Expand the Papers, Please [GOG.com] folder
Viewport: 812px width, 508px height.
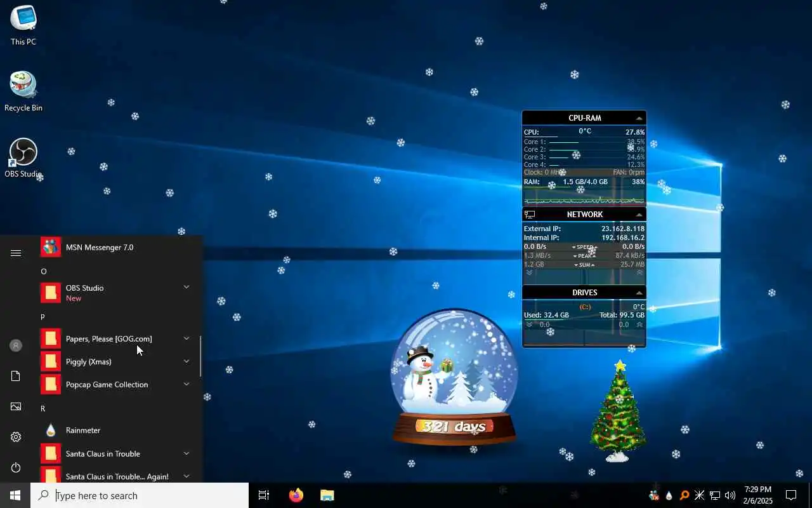pyautogui.click(x=187, y=338)
